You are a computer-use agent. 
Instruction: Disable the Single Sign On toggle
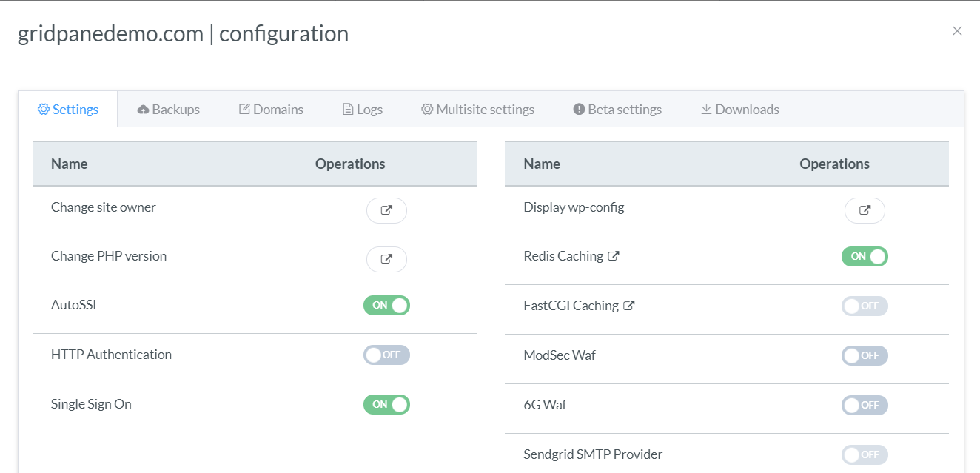click(x=386, y=404)
